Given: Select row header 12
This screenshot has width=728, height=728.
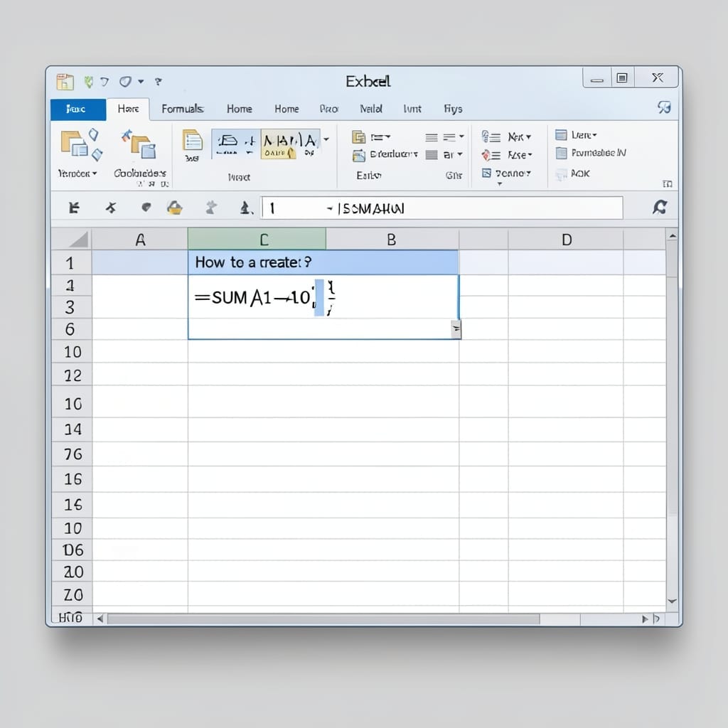Looking at the screenshot, I should 72,375.
